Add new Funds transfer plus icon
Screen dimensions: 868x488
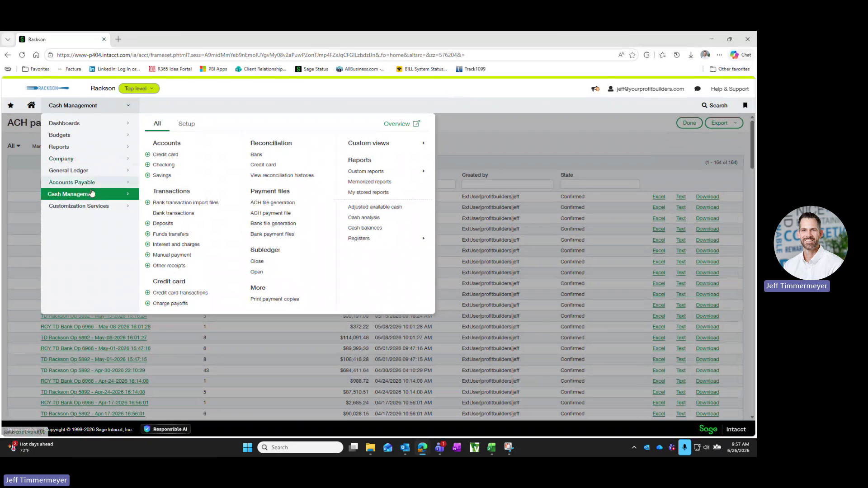[147, 234]
